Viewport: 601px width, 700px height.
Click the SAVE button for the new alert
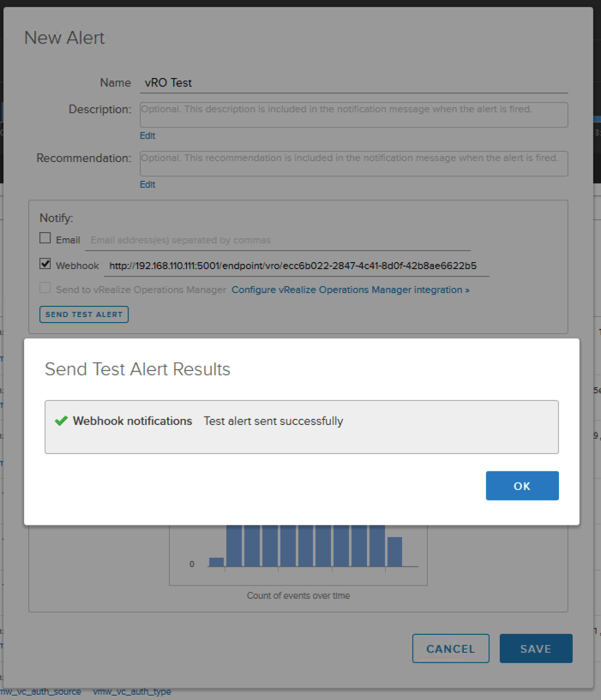[x=536, y=649]
